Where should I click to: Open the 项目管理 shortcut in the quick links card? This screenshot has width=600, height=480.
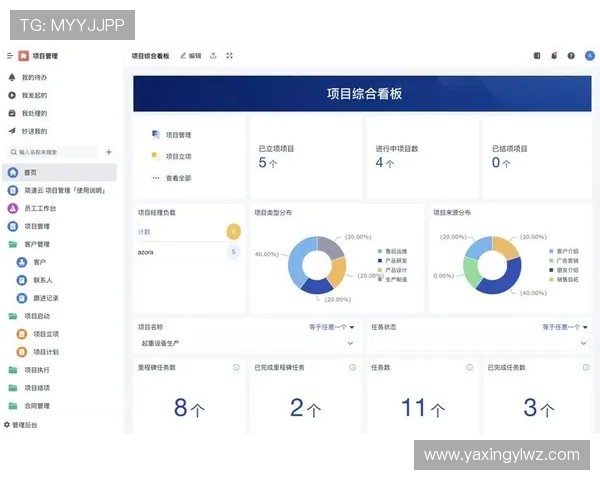[x=171, y=135]
